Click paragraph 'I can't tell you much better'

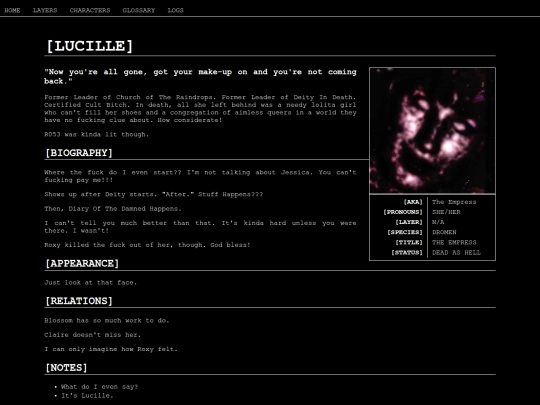point(200,227)
